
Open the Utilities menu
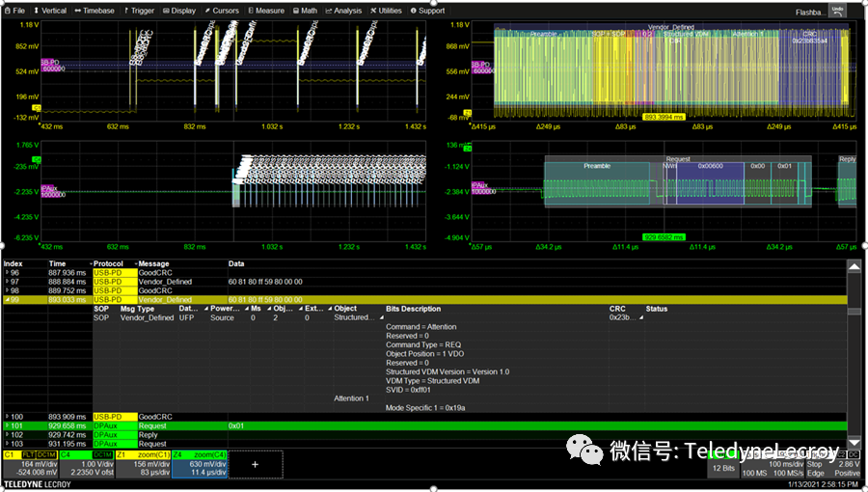[x=387, y=11]
